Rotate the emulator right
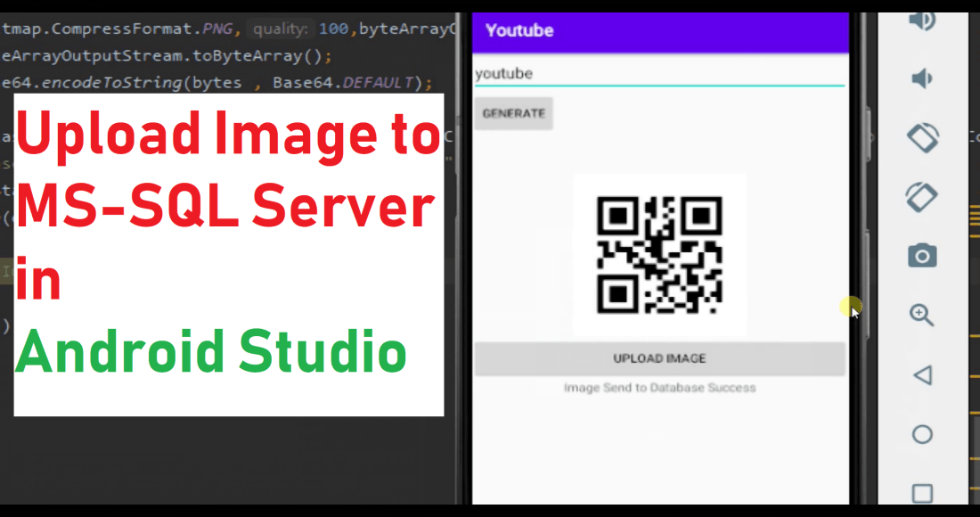The width and height of the screenshot is (980, 517). coord(922,196)
